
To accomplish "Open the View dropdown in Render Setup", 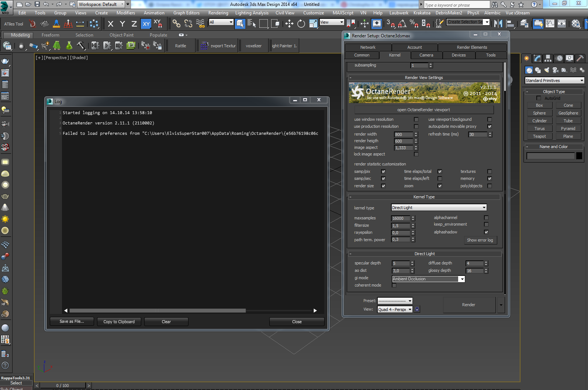I will click(395, 309).
